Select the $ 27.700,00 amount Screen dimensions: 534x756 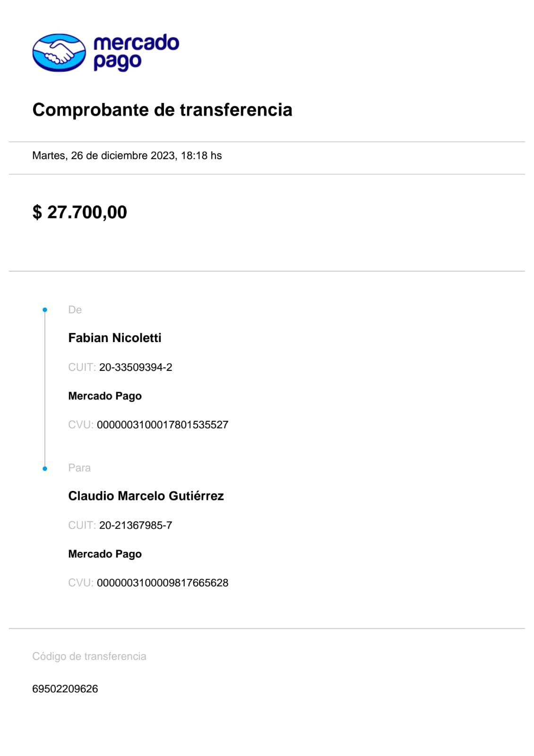pos(79,212)
